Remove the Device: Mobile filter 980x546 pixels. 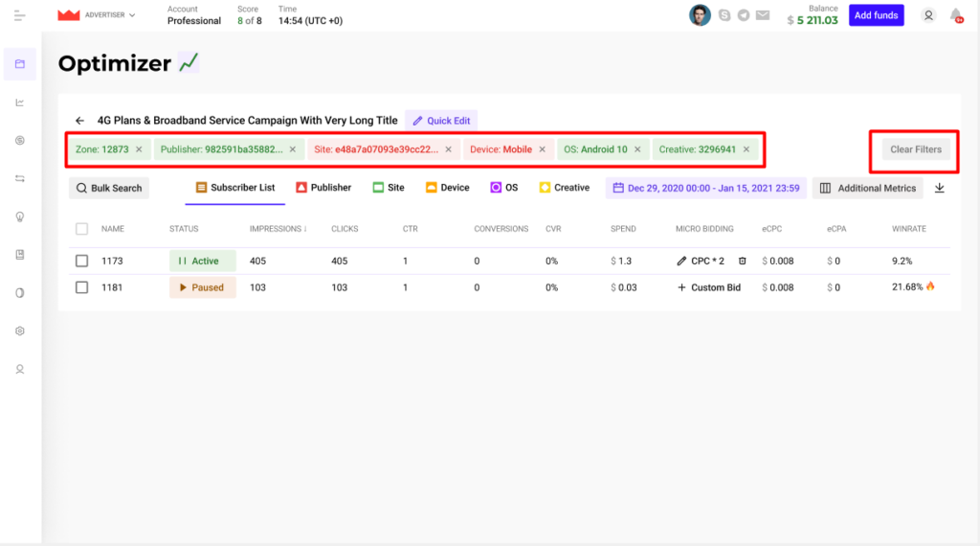[x=542, y=149]
